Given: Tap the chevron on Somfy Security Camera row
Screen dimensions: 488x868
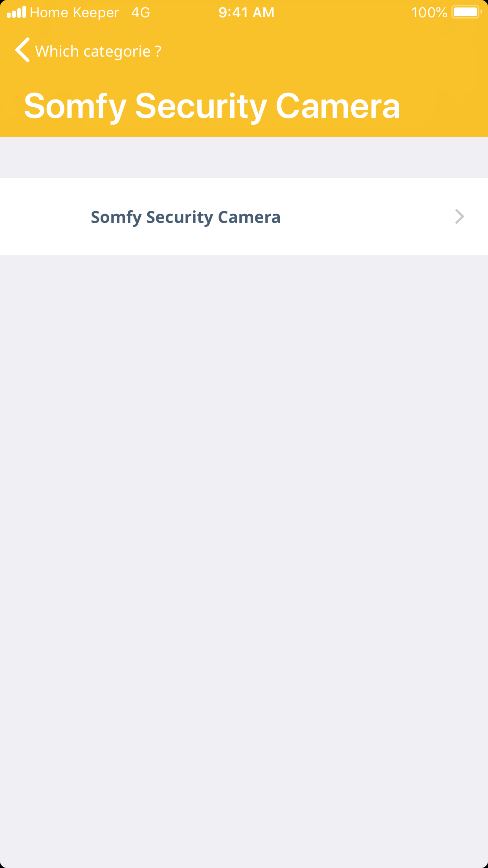Looking at the screenshot, I should pyautogui.click(x=459, y=217).
